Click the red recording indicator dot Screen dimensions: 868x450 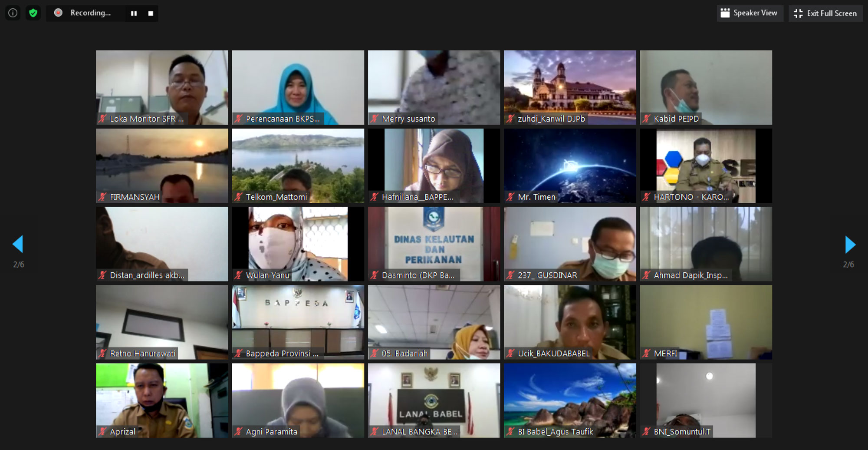coord(58,13)
